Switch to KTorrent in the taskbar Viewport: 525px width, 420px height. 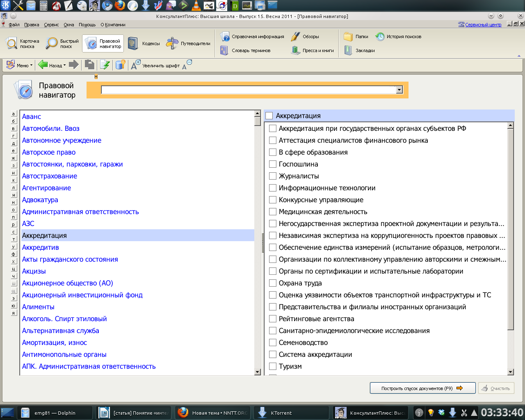click(291, 413)
